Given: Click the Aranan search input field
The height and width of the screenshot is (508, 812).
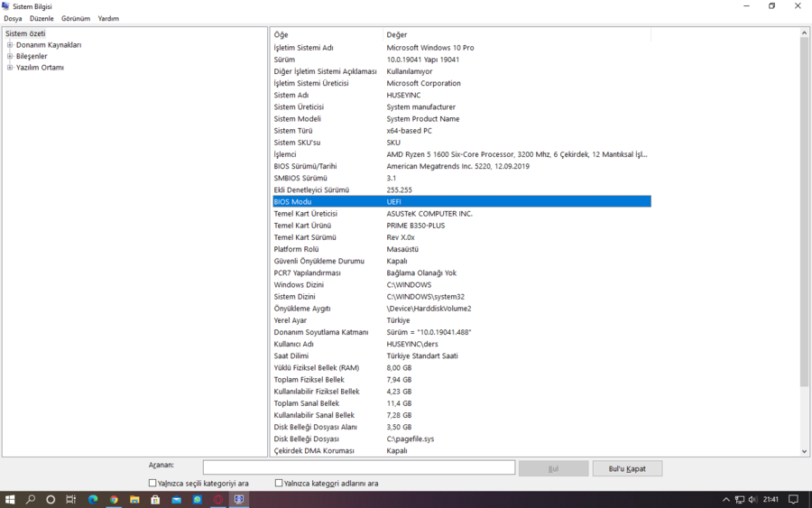Looking at the screenshot, I should pyautogui.click(x=359, y=467).
